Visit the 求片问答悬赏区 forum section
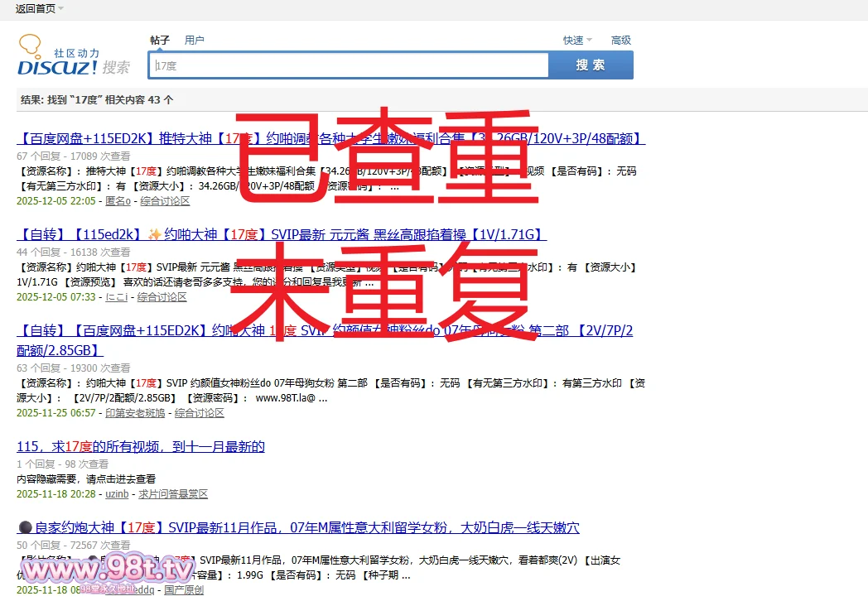 (172, 494)
